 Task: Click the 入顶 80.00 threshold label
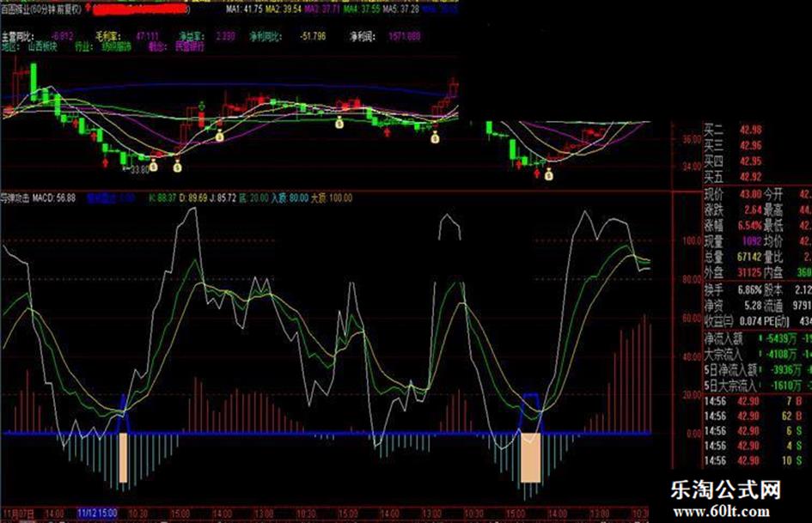290,198
